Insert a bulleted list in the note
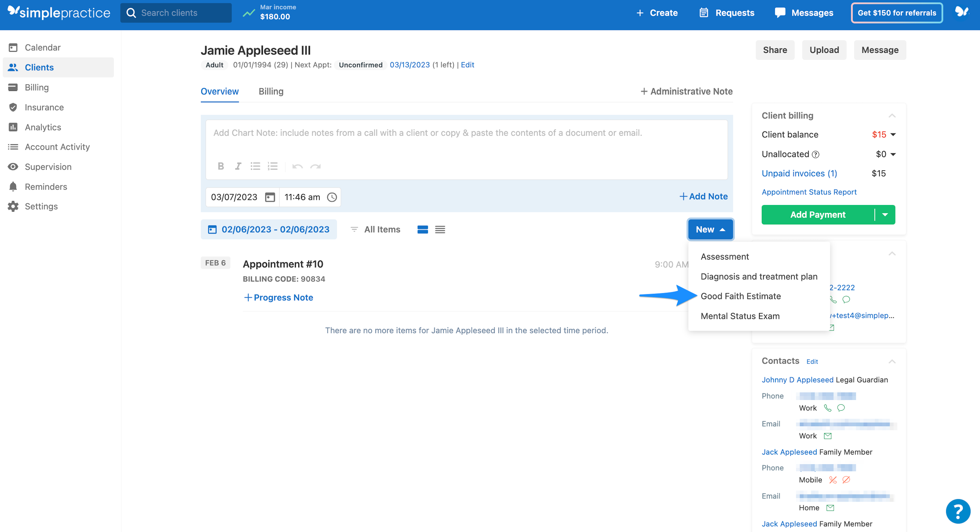Image resolution: width=980 pixels, height=532 pixels. (255, 166)
